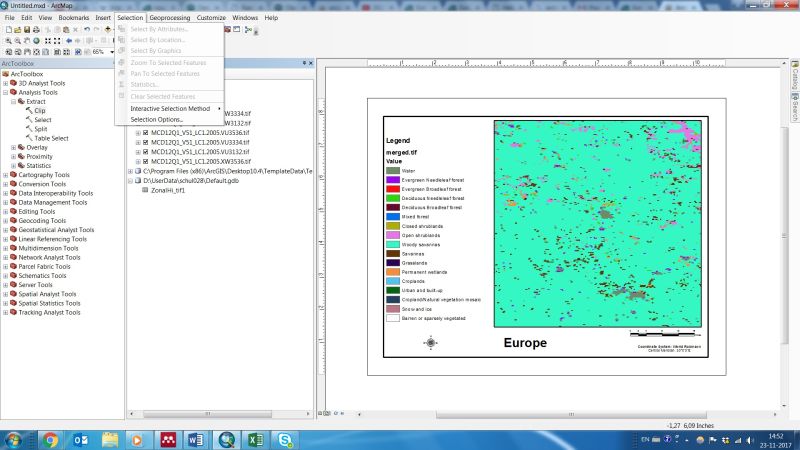Expand Spatial Analyst Tools toolbox
The image size is (800, 450).
(x=6, y=294)
